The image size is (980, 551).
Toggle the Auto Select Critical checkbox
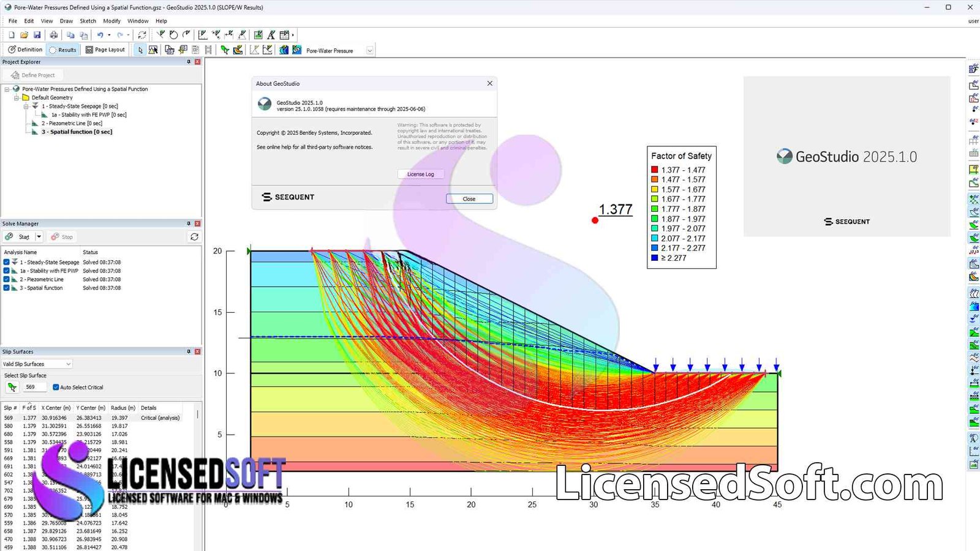click(x=56, y=387)
